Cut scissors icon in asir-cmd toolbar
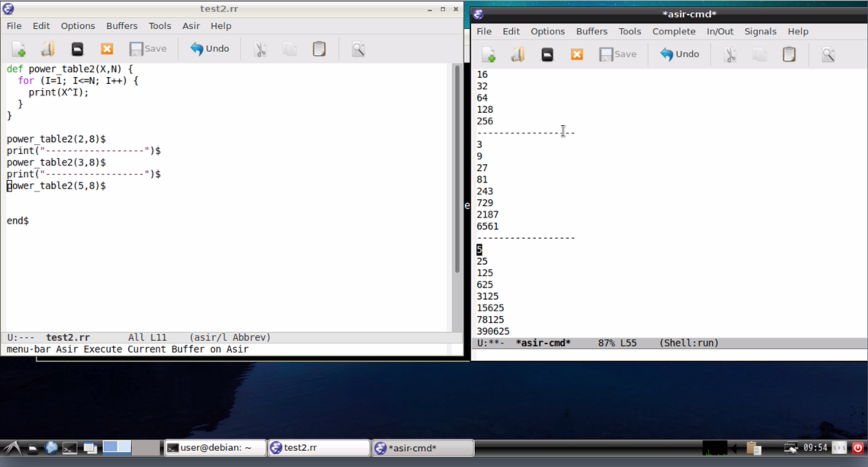Viewport: 868px width, 467px height. pos(730,54)
